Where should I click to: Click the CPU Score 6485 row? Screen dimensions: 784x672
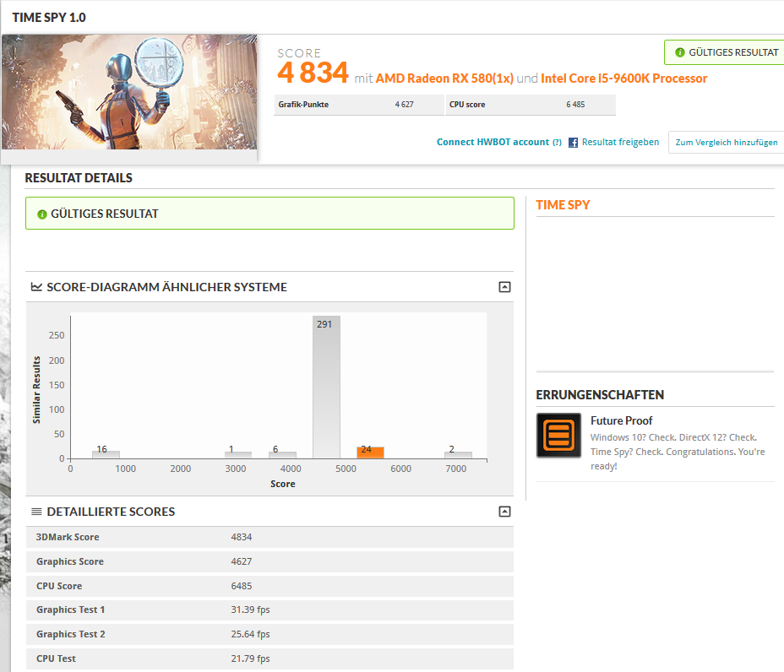coord(269,586)
